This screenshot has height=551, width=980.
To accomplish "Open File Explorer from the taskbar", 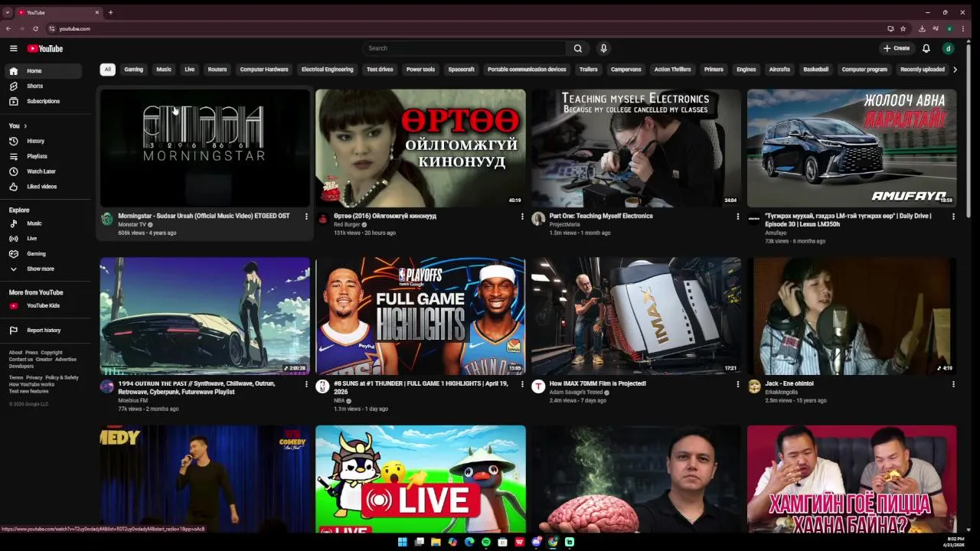I will pos(436,542).
